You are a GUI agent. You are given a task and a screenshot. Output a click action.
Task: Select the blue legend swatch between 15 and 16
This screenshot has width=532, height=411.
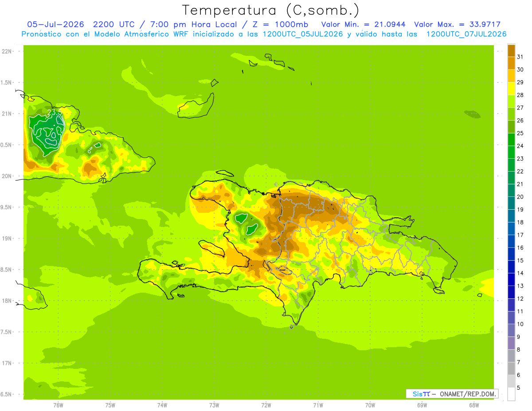(512, 254)
